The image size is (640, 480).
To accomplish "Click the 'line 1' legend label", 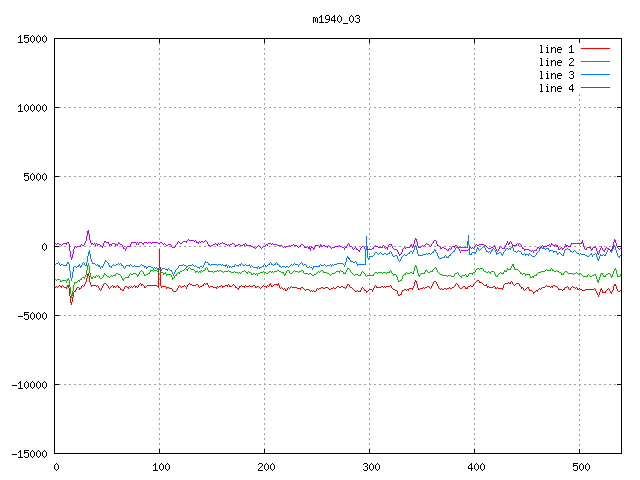I will (x=556, y=49).
